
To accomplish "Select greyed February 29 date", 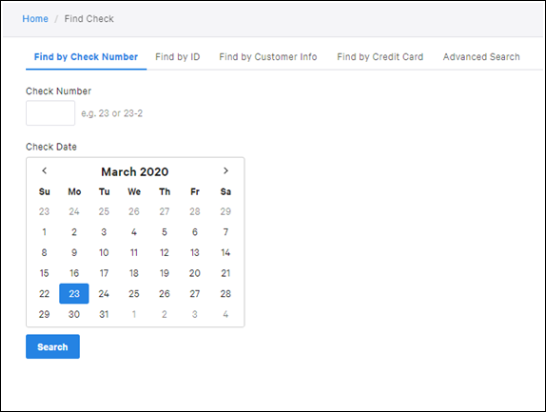I will [226, 211].
